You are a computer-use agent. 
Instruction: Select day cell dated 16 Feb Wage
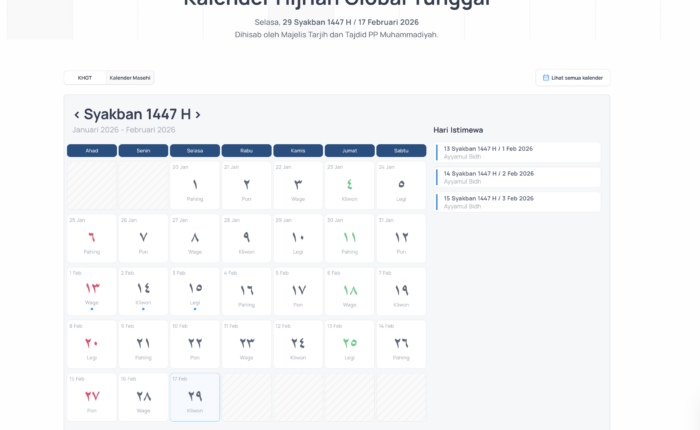(143, 397)
